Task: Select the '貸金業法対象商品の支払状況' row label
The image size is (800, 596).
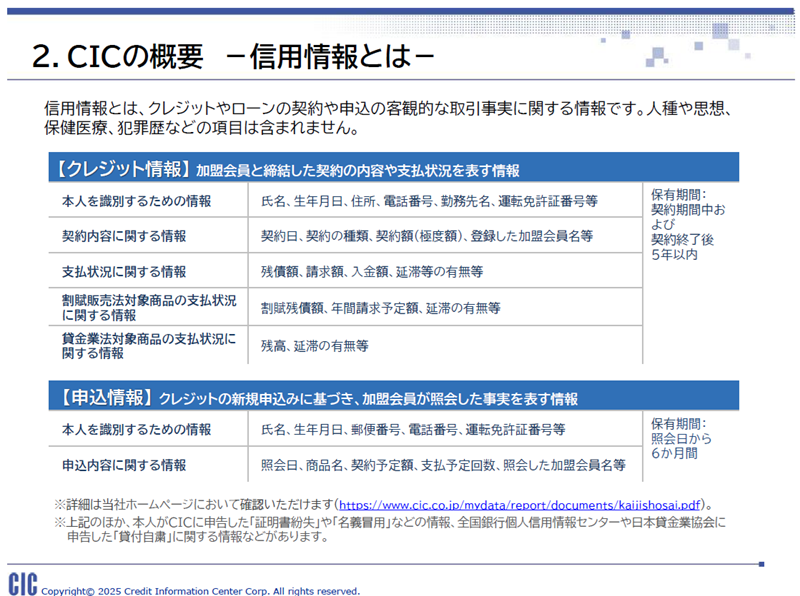Action: [x=148, y=345]
